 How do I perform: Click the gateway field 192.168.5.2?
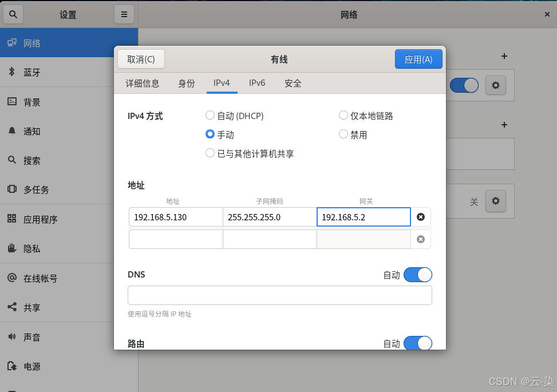364,217
